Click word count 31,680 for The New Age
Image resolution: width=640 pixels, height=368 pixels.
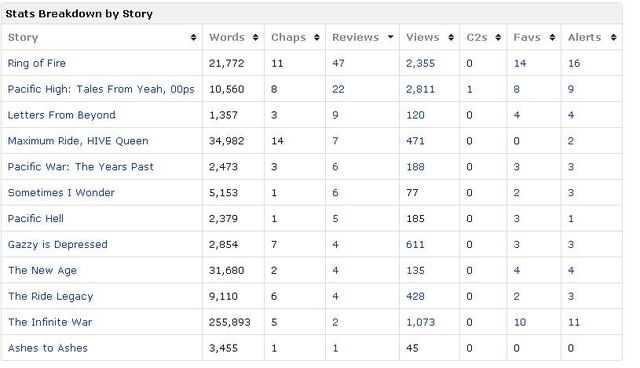click(227, 270)
